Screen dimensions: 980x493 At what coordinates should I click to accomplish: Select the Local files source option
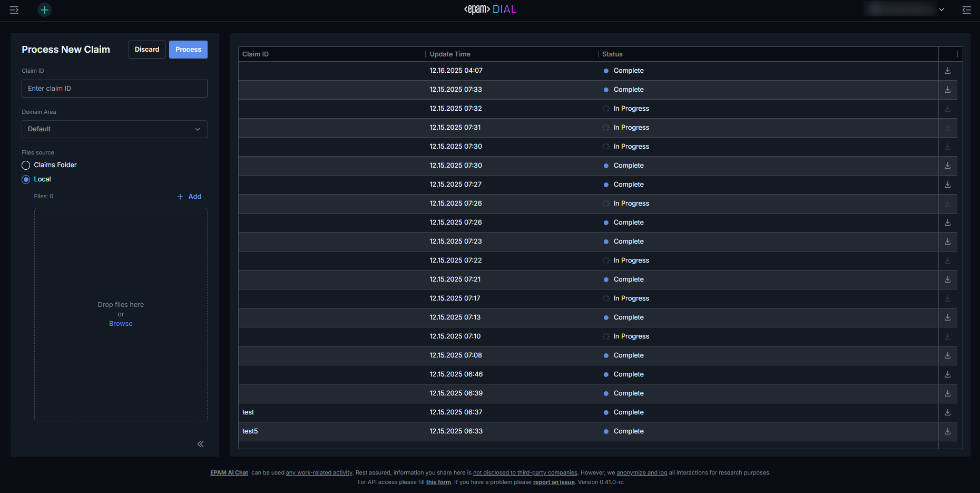(x=26, y=179)
